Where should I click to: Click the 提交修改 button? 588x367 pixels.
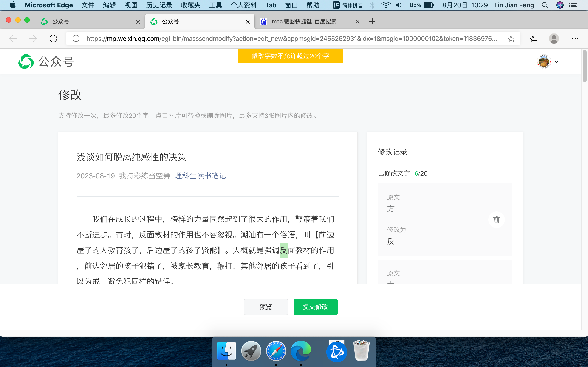(315, 307)
